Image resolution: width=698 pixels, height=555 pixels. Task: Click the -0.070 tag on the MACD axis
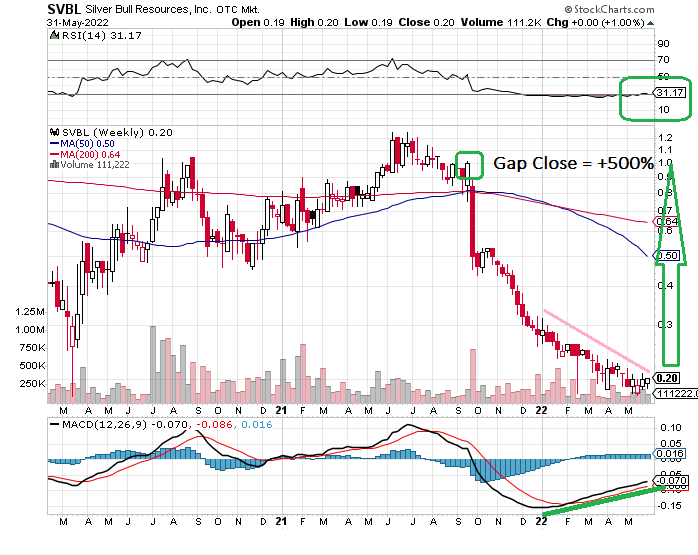670,481
